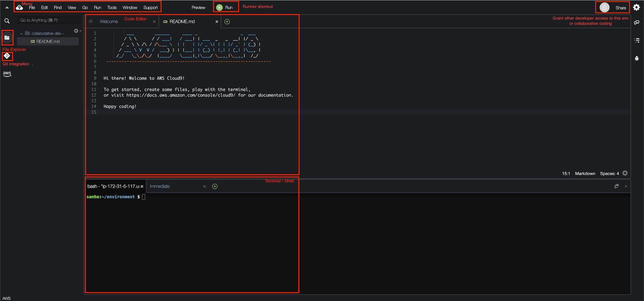The height and width of the screenshot is (301, 644).
Task: Add a new terminal tab with plus icon
Action: click(x=215, y=186)
